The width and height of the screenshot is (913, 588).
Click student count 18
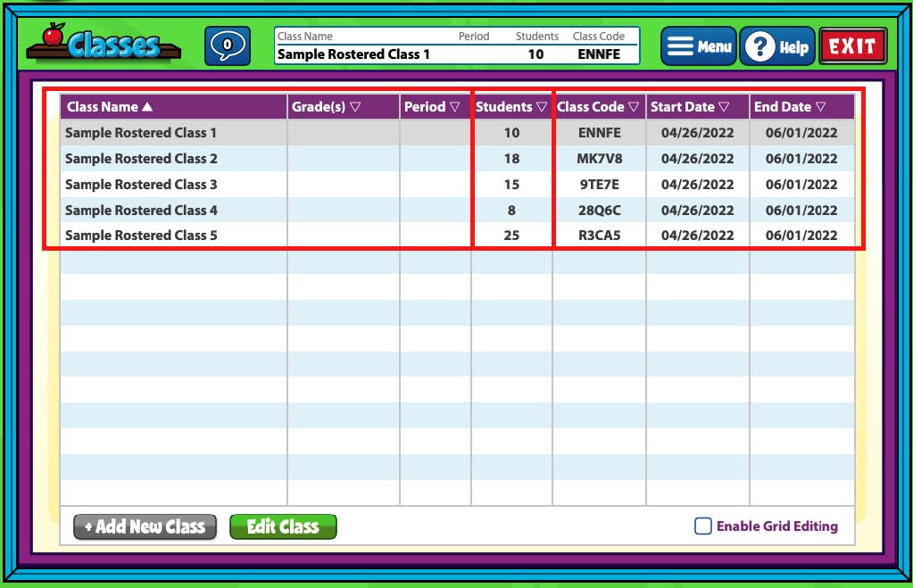pyautogui.click(x=511, y=158)
